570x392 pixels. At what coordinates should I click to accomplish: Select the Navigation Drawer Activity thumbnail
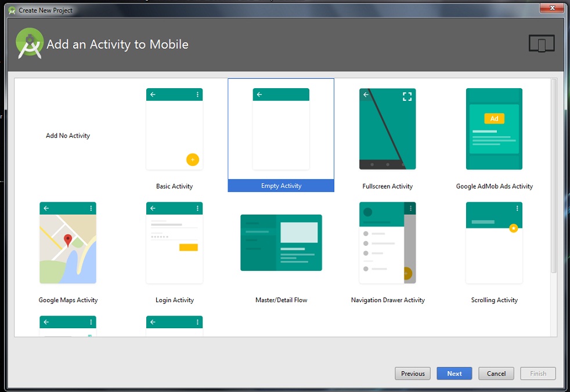tap(388, 243)
